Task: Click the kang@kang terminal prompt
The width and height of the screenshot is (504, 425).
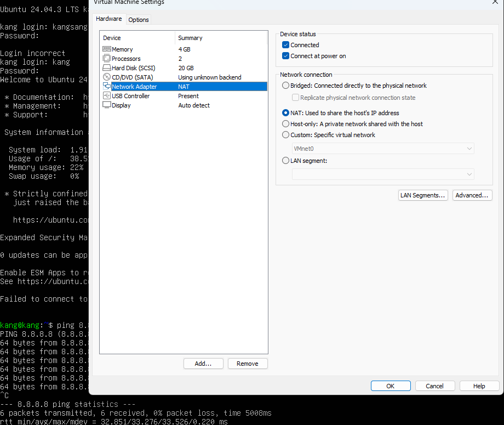Action: (26, 325)
